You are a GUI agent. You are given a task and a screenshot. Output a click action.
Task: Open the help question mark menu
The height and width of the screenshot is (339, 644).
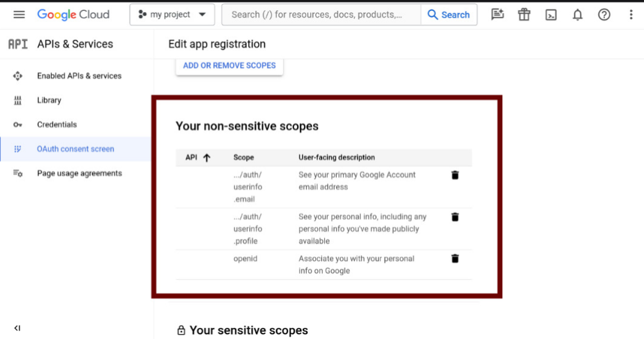604,15
